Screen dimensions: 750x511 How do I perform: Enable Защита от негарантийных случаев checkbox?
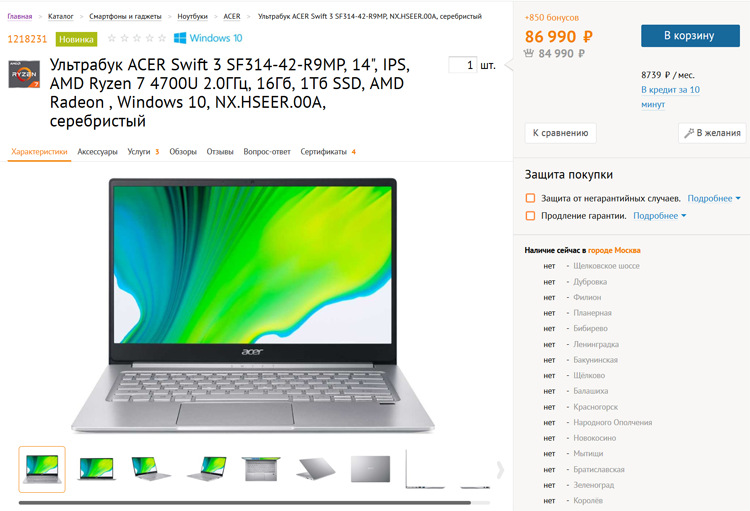pyautogui.click(x=530, y=198)
